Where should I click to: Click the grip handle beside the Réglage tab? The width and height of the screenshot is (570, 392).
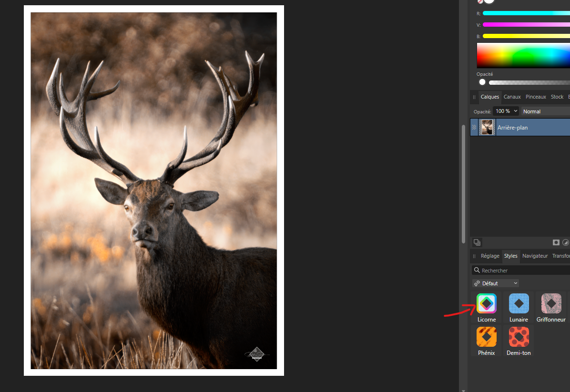[x=474, y=256]
